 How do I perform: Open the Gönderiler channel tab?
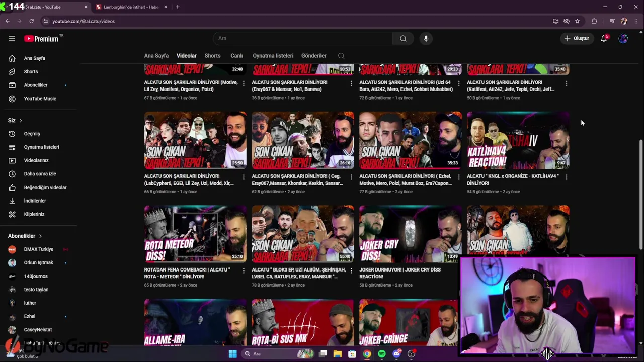point(314,56)
